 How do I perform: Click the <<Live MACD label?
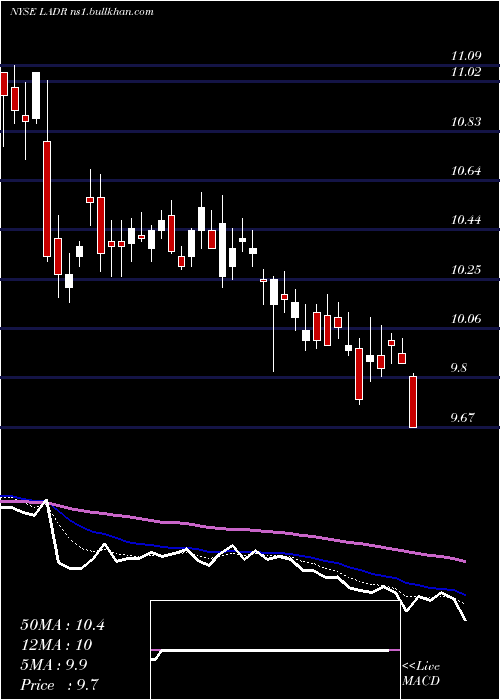[421, 673]
